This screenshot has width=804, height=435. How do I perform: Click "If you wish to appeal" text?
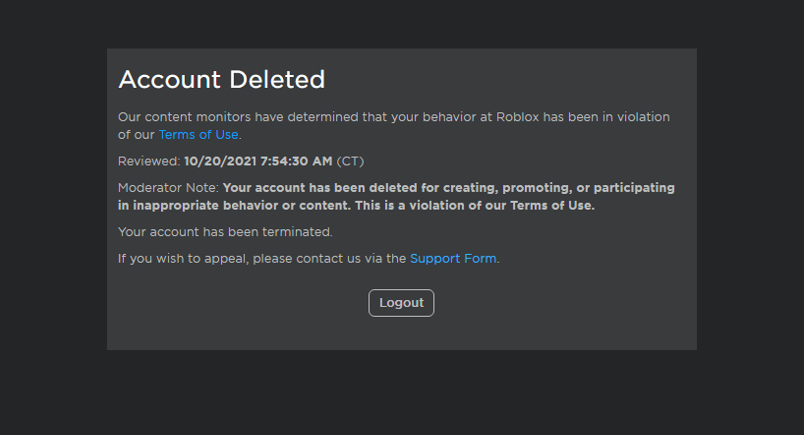point(183,259)
